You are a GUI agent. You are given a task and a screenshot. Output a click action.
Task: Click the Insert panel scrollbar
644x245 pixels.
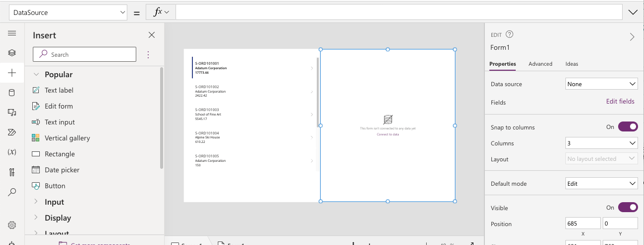tap(162, 118)
